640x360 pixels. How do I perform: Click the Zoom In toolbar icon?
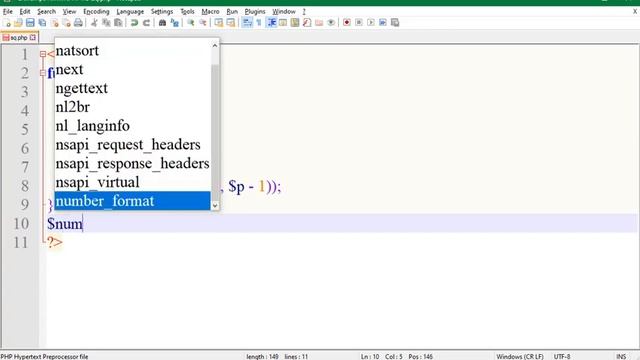tap(191, 23)
